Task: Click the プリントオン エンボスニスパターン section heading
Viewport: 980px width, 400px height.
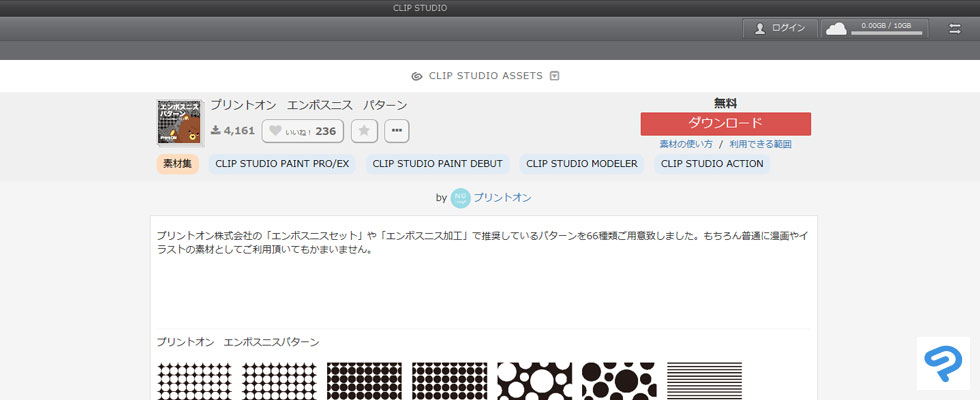Action: 238,342
